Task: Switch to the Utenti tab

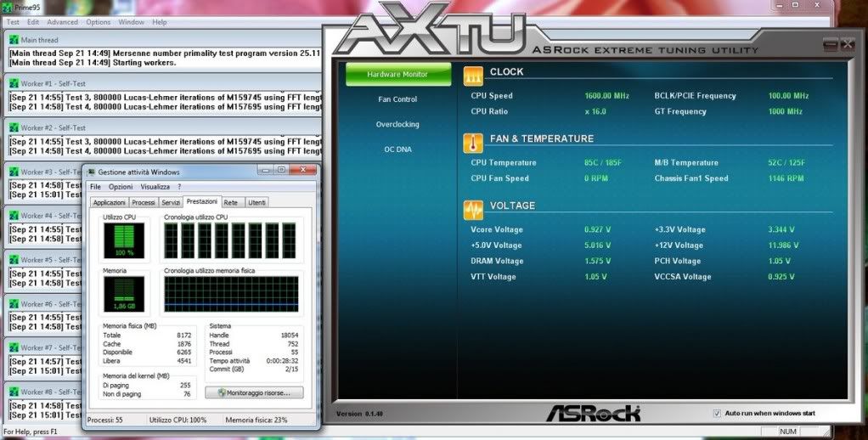Action: pyautogui.click(x=256, y=202)
